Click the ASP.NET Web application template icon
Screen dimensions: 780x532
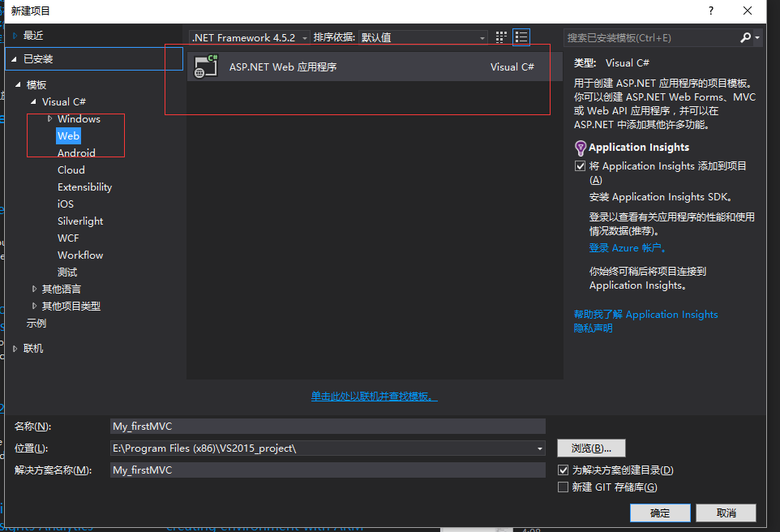pos(206,66)
